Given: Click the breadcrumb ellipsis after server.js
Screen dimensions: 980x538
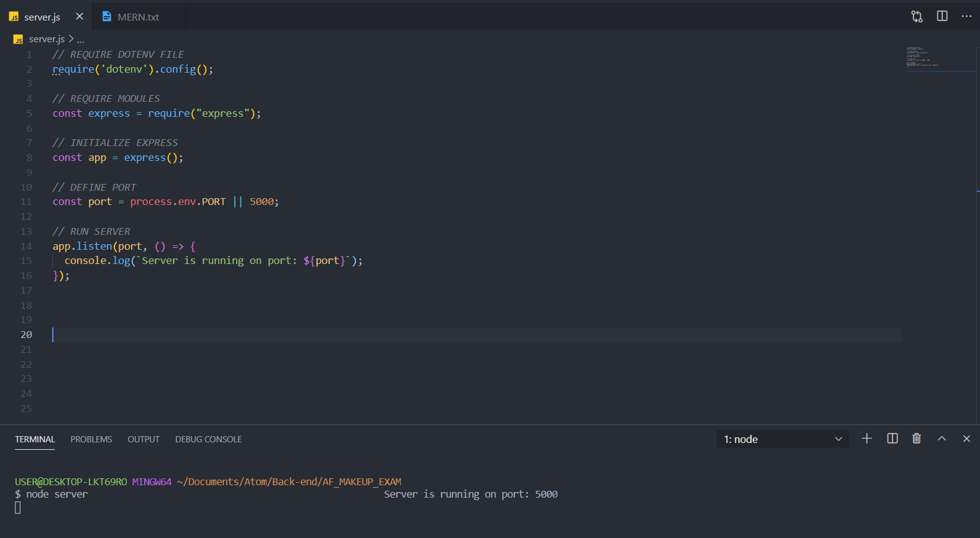Looking at the screenshot, I should [81, 39].
